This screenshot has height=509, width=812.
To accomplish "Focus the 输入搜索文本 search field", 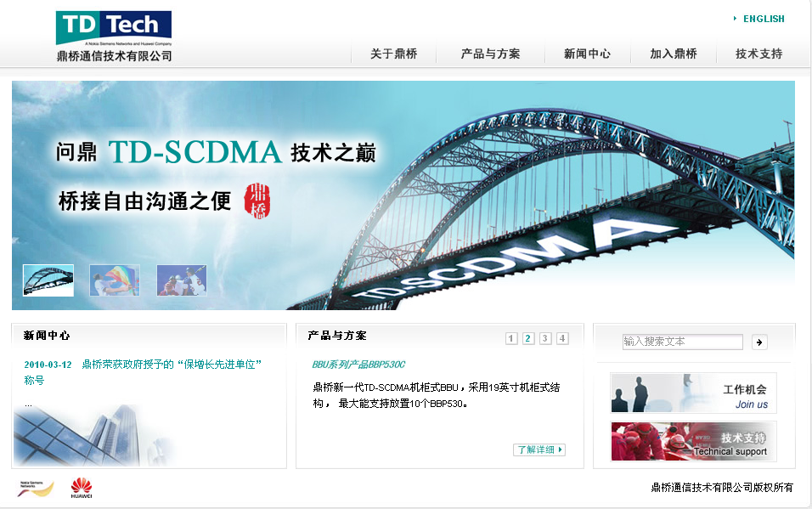I will click(x=683, y=342).
